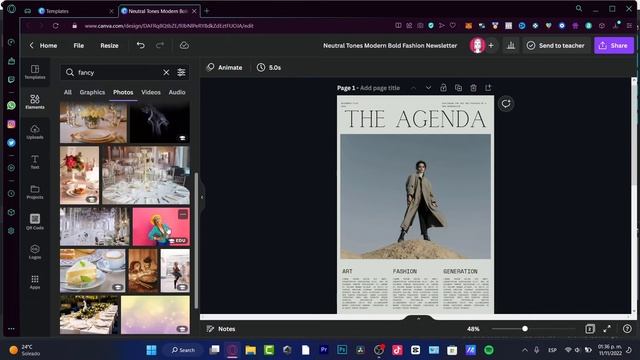
Task: Move page down chevron
Action: click(x=428, y=88)
